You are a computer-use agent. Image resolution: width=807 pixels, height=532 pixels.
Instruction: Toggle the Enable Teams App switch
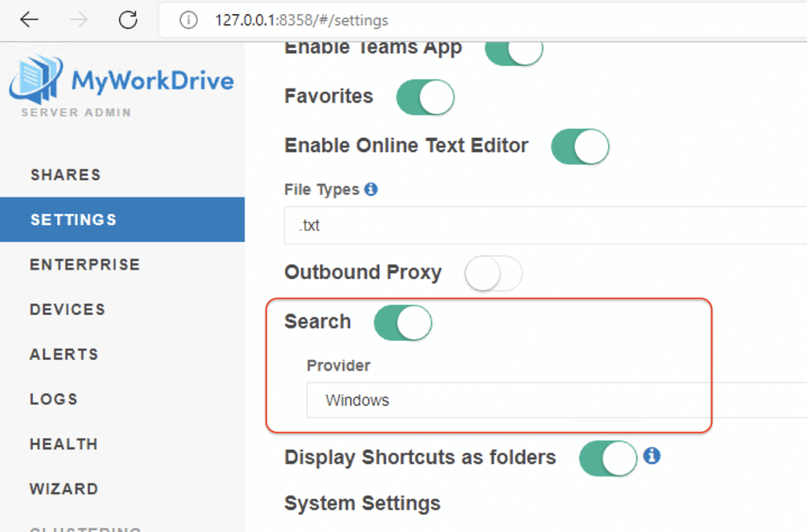tap(514, 50)
